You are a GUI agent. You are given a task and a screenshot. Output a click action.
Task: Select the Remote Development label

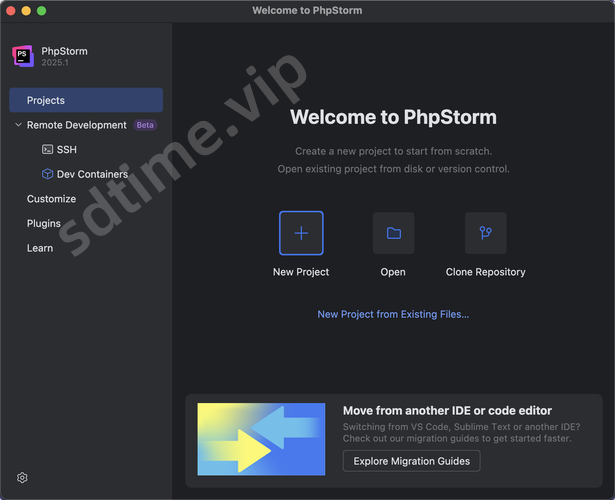point(77,125)
